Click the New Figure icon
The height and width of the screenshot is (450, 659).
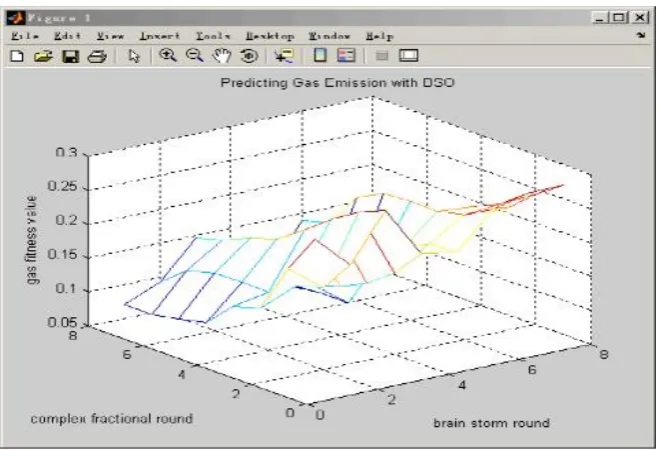(17, 56)
